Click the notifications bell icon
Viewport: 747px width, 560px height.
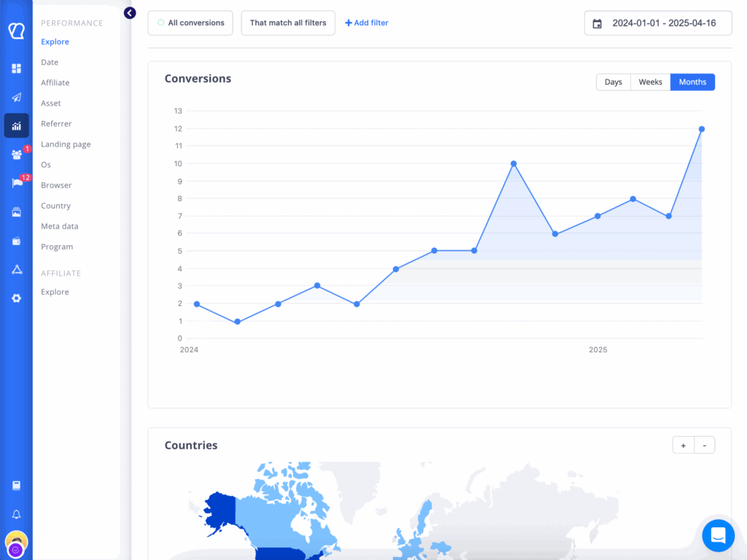16,515
